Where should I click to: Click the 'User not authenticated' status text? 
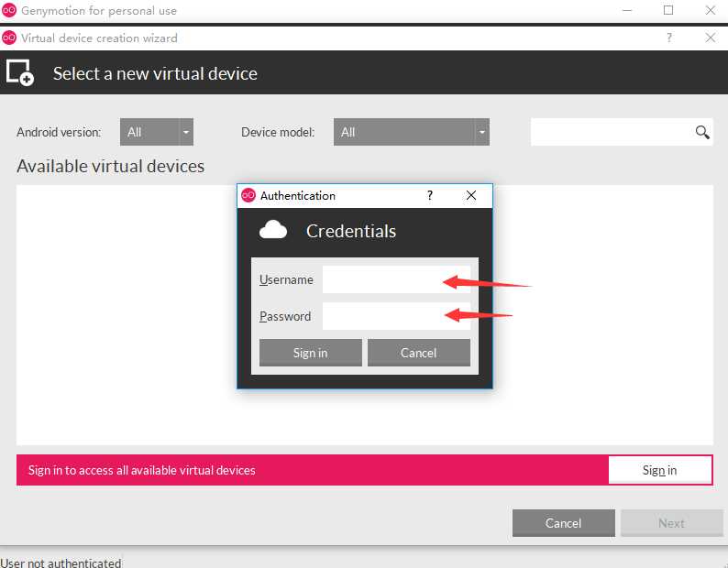pyautogui.click(x=61, y=563)
